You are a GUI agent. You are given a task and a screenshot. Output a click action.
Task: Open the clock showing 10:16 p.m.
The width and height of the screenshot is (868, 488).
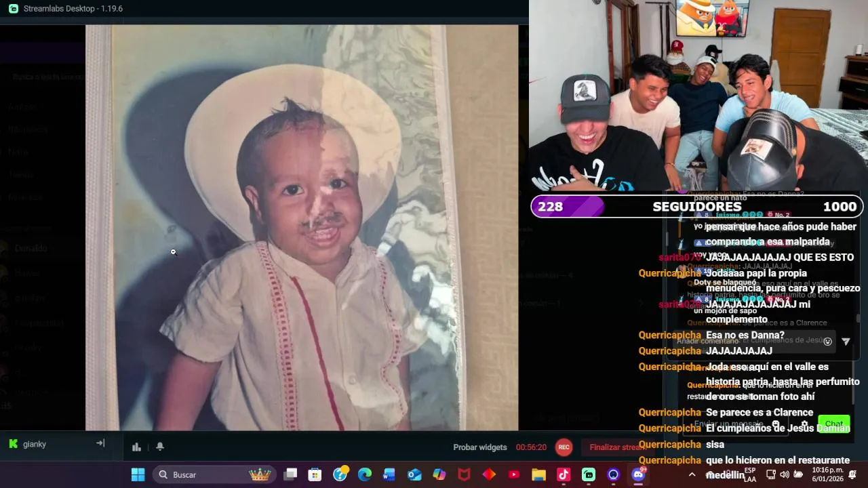[827, 474]
